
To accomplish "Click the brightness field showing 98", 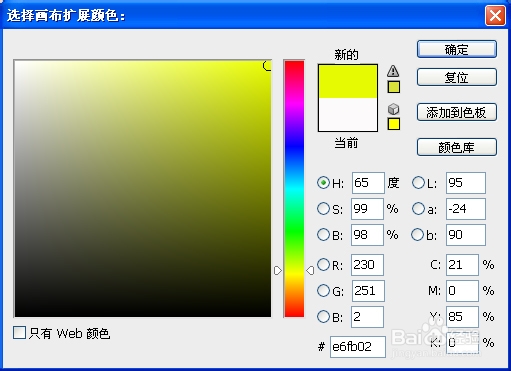I will (x=367, y=235).
